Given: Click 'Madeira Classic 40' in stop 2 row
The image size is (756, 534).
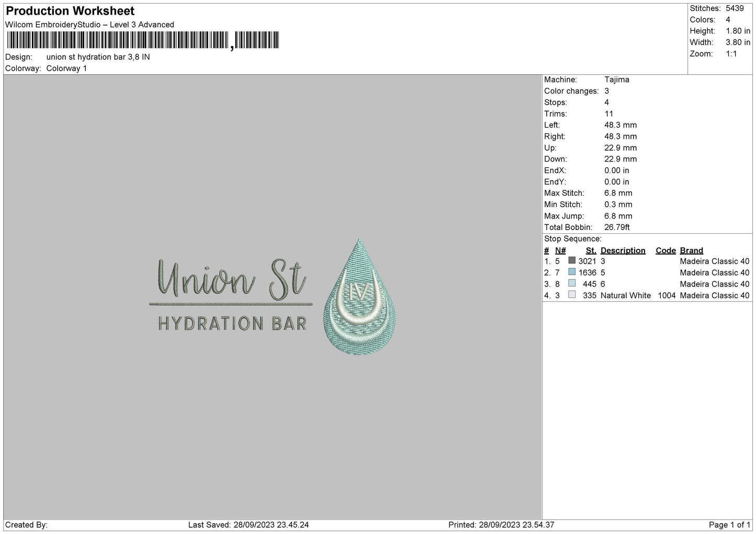Looking at the screenshot, I should click(x=715, y=272).
